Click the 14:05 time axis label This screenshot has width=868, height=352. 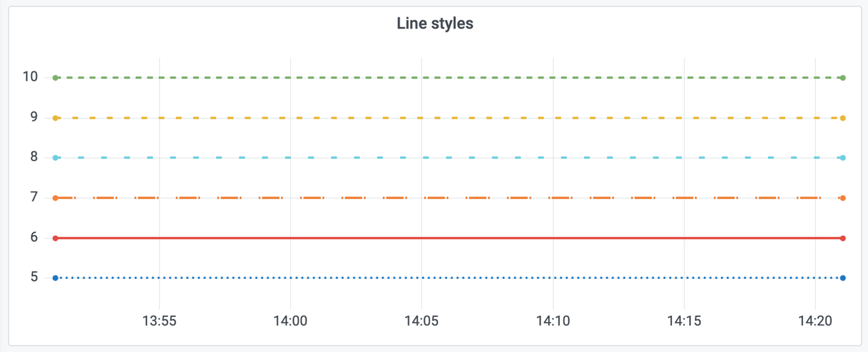421,322
